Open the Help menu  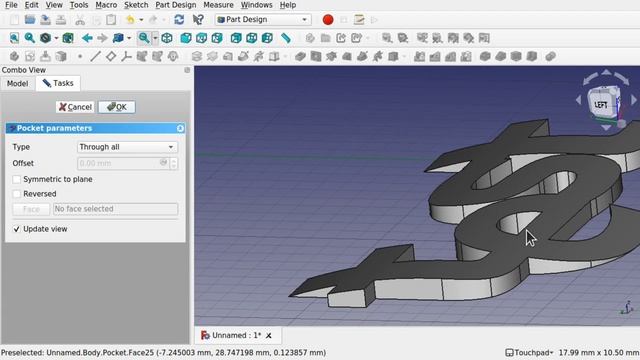288,5
